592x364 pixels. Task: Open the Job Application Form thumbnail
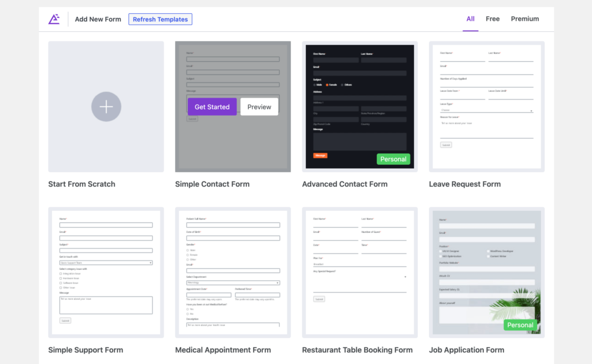point(486,272)
